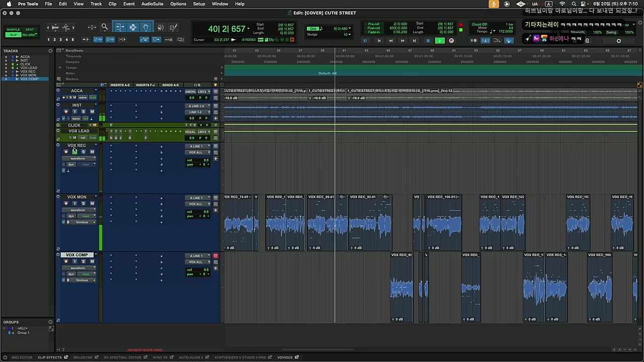Screen dimensions: 644x362
Task: Click the Stop transport button
Action: pyautogui.click(x=428, y=41)
